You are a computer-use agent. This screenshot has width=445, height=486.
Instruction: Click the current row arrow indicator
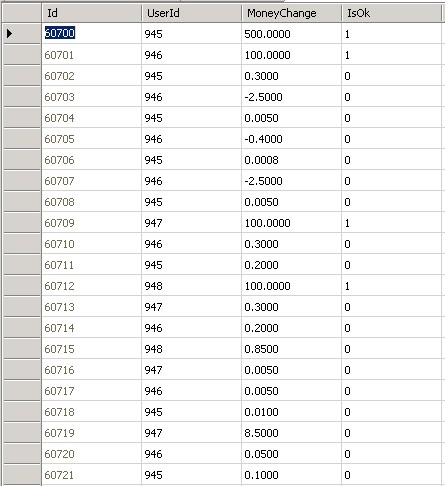[10, 33]
